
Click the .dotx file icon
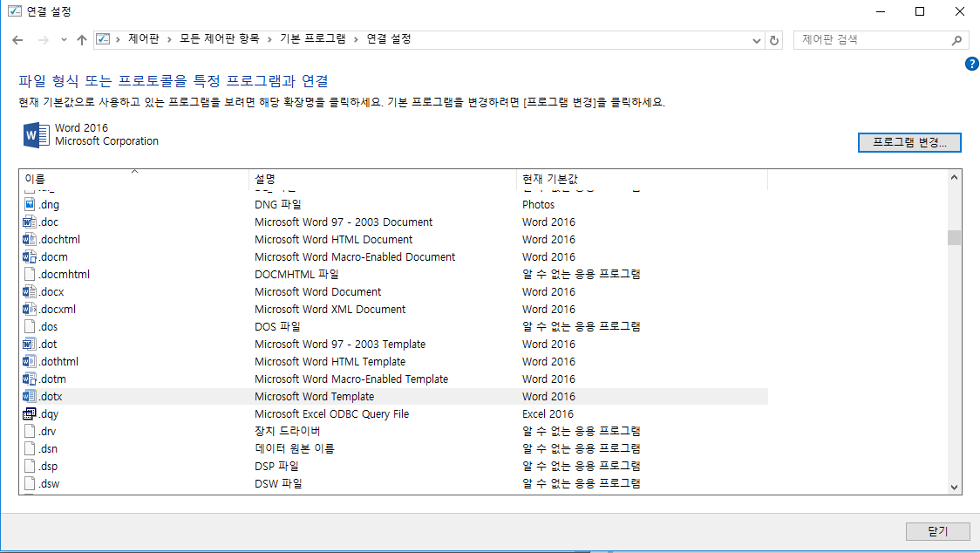30,397
